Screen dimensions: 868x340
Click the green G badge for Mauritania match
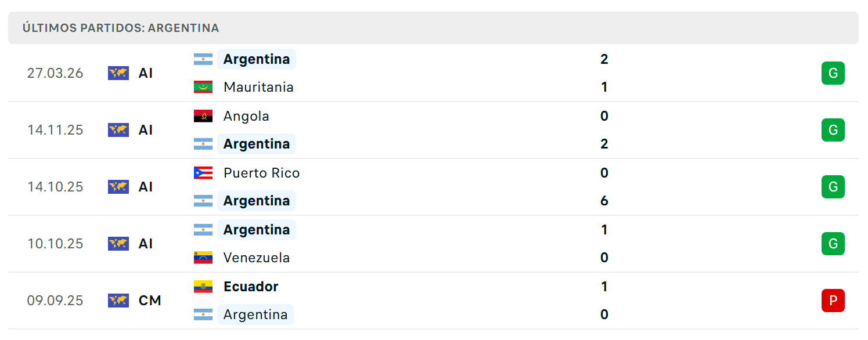[x=833, y=73]
